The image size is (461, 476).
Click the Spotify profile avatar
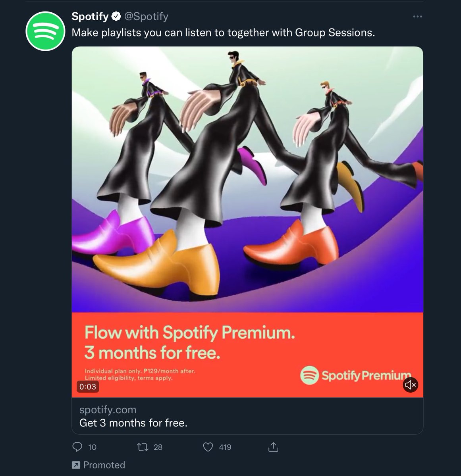click(x=45, y=31)
